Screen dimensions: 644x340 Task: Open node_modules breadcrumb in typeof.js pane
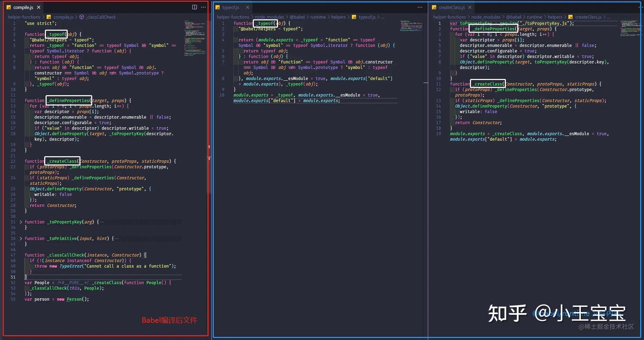click(x=269, y=17)
